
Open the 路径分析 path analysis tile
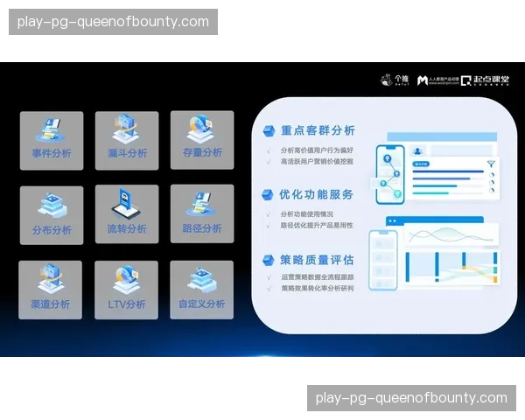pyautogui.click(x=201, y=215)
